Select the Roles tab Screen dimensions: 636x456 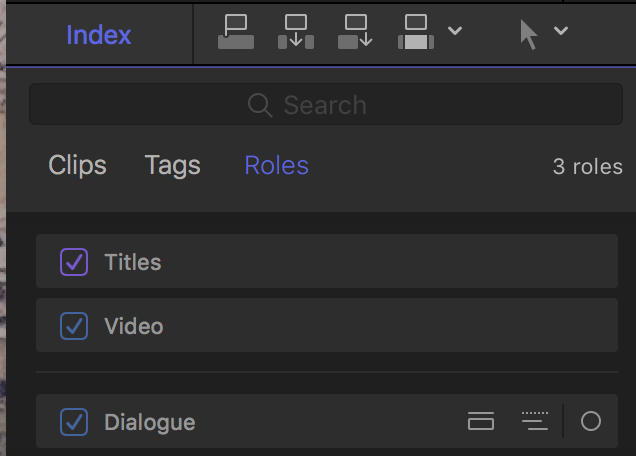(x=277, y=166)
